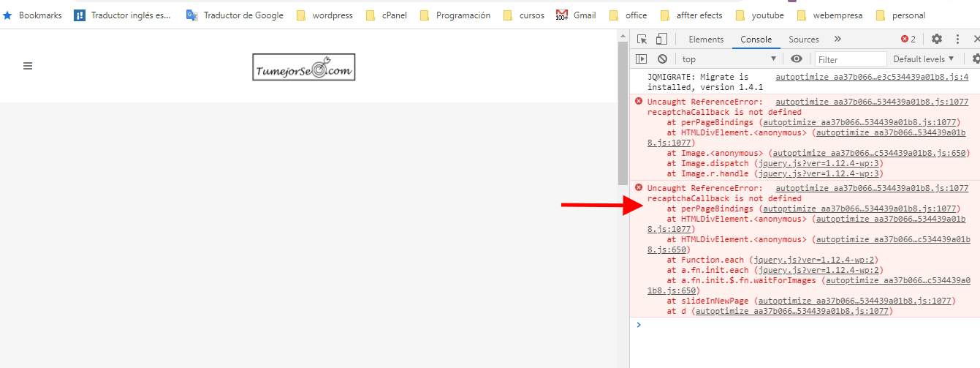Open the top context dropdown

729,59
